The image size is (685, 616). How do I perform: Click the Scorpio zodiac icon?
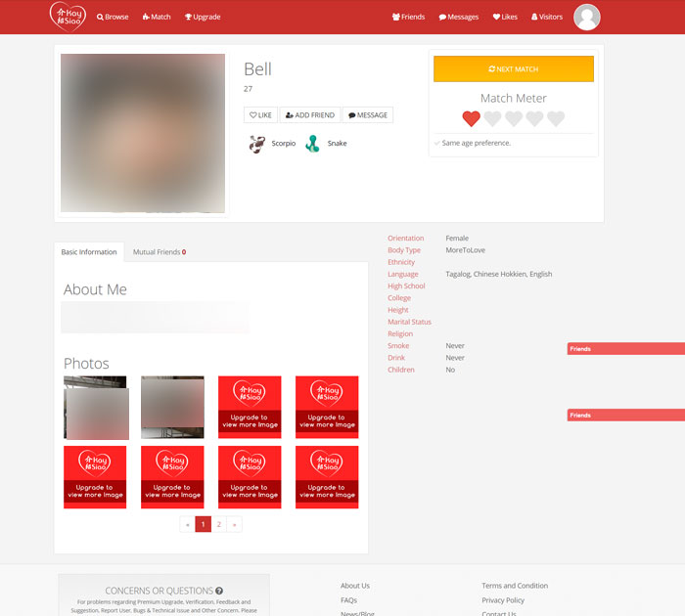coord(257,144)
